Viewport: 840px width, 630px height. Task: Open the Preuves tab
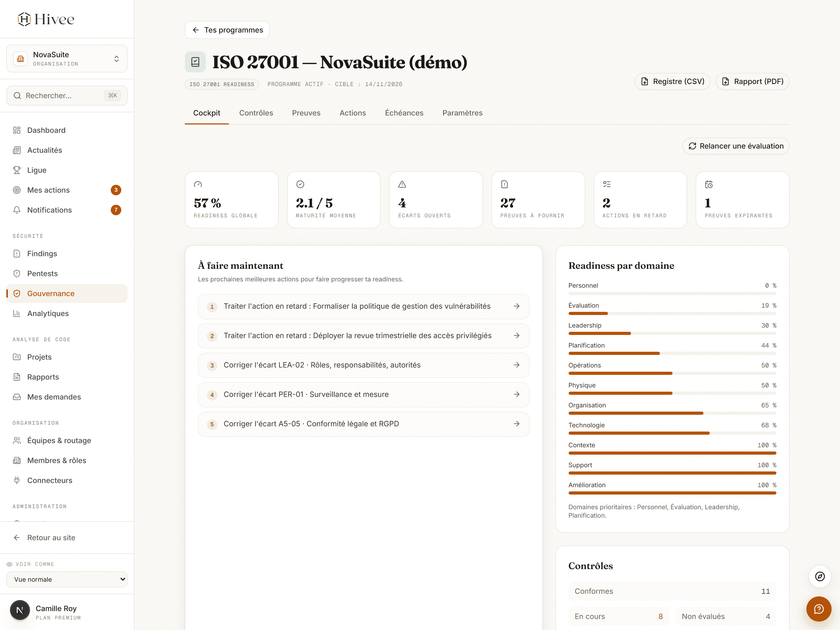(x=306, y=113)
